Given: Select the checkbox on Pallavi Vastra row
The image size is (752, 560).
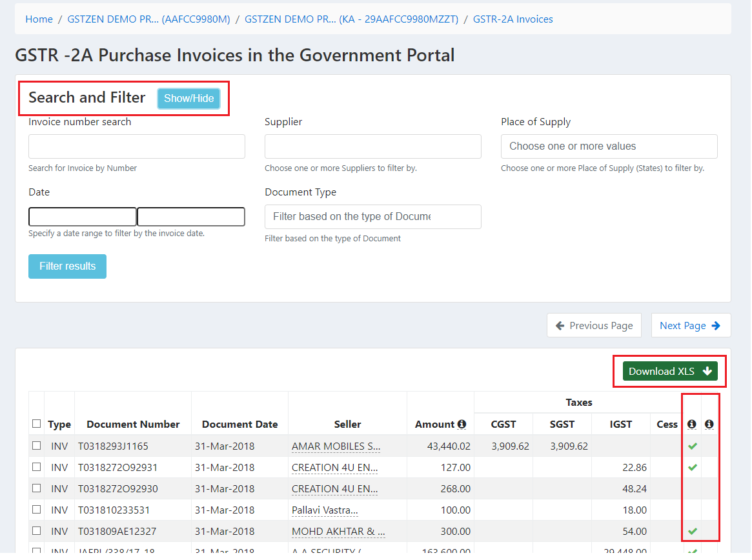Looking at the screenshot, I should coord(36,510).
